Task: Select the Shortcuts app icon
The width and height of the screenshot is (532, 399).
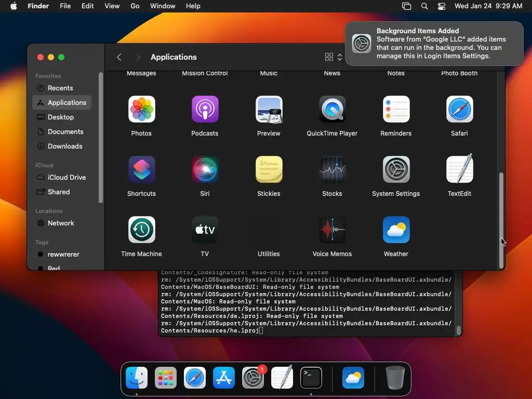Action: click(141, 169)
